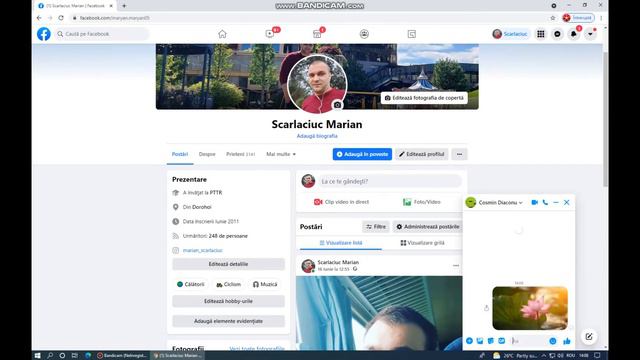Open the Facebook menu grid icon
Viewport: 640px width, 360px height.
coord(540,34)
